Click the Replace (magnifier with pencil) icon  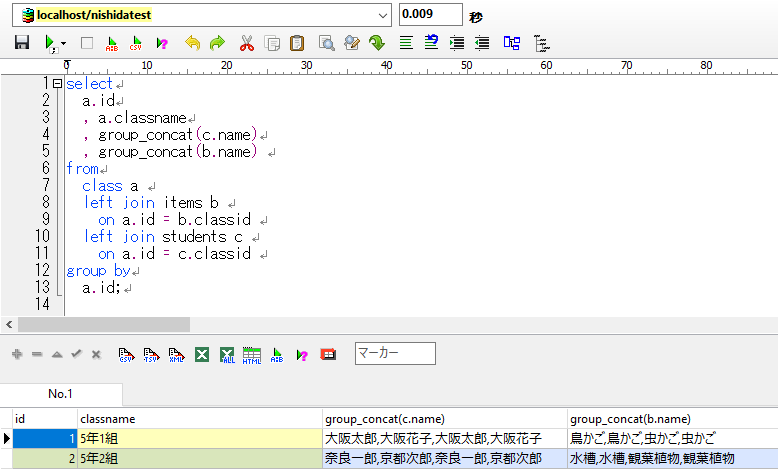(x=351, y=43)
